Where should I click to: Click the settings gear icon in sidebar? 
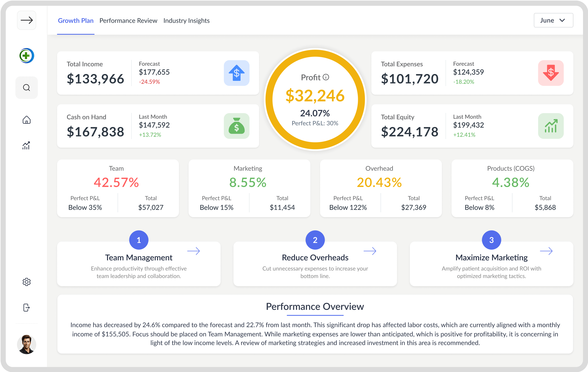27,282
